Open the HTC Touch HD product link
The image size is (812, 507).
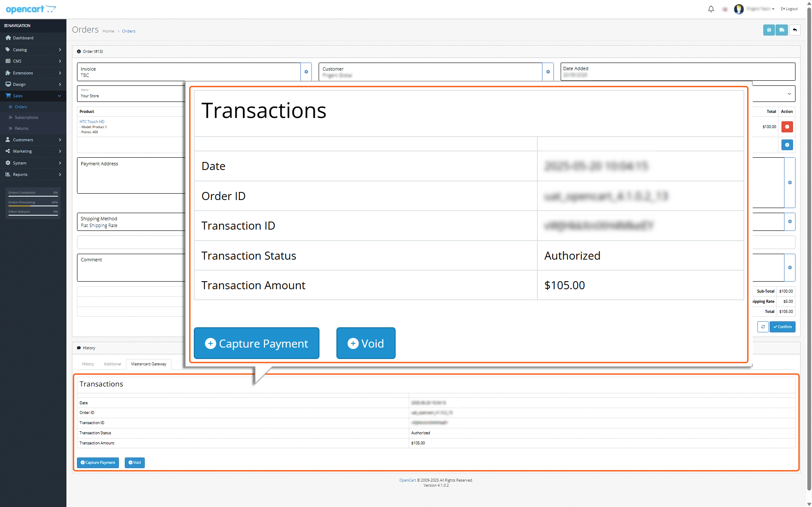(92, 122)
